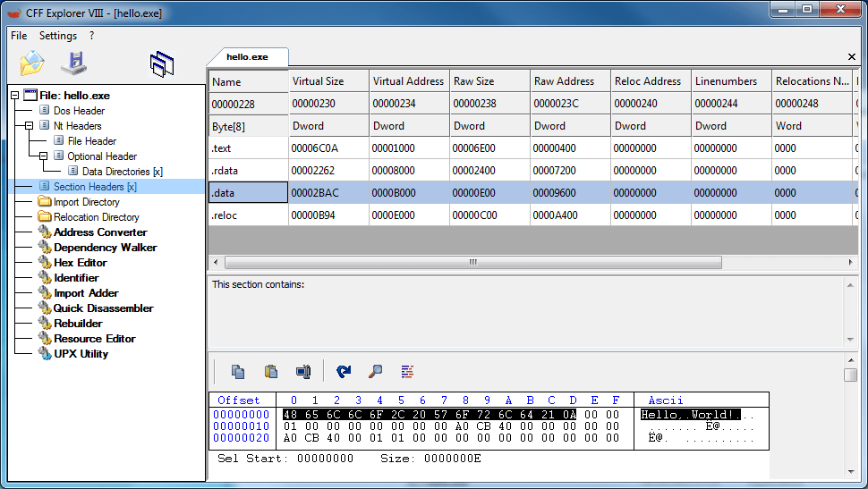Collapse the File: hello.exe tree root

coord(15,95)
